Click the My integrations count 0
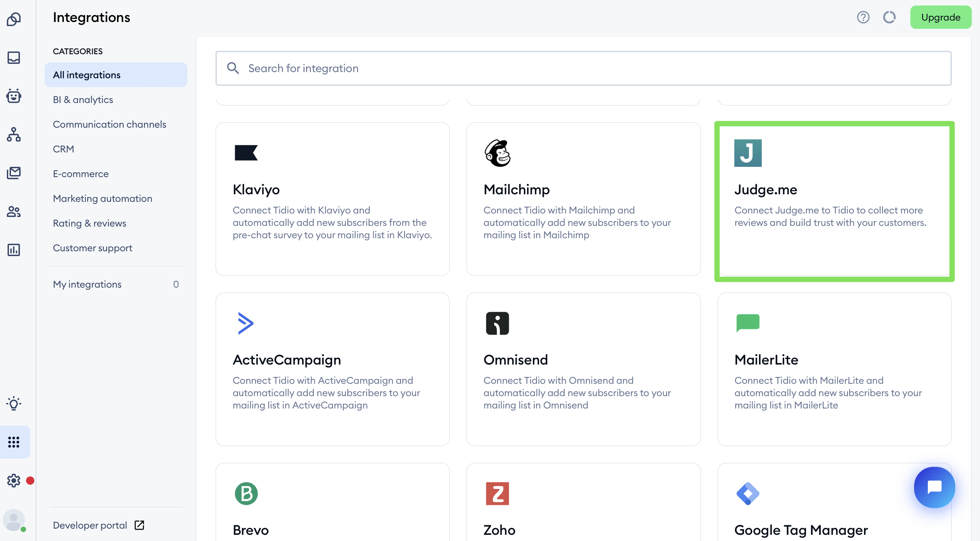 click(176, 284)
